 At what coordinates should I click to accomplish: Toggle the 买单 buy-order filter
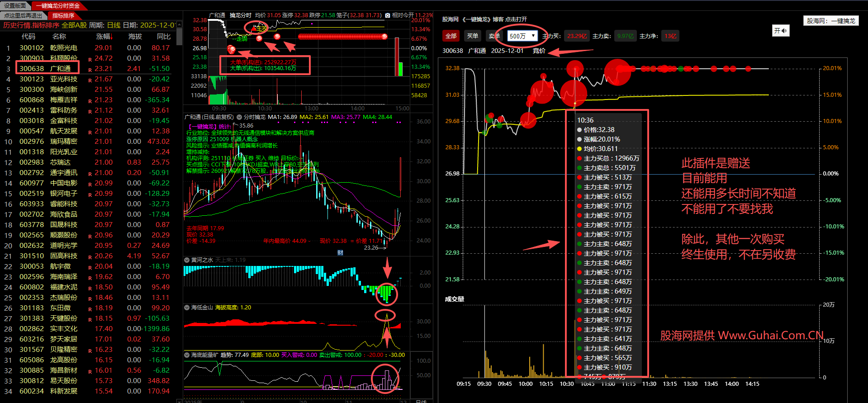pos(472,36)
